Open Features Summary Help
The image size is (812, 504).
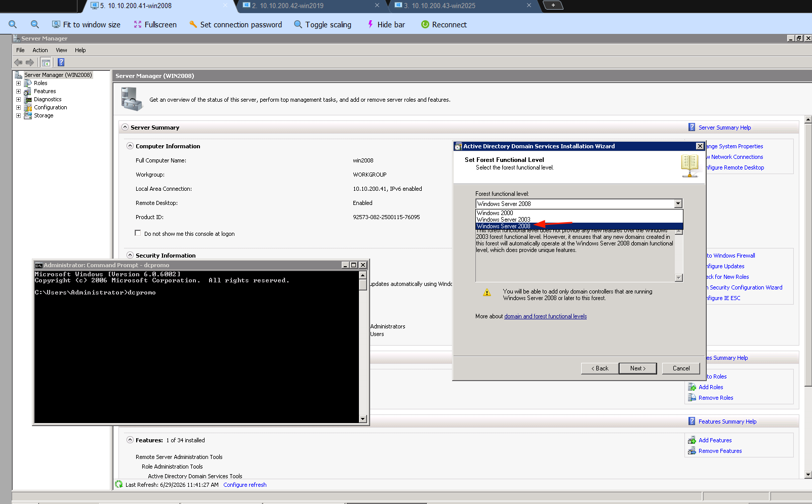(x=727, y=422)
